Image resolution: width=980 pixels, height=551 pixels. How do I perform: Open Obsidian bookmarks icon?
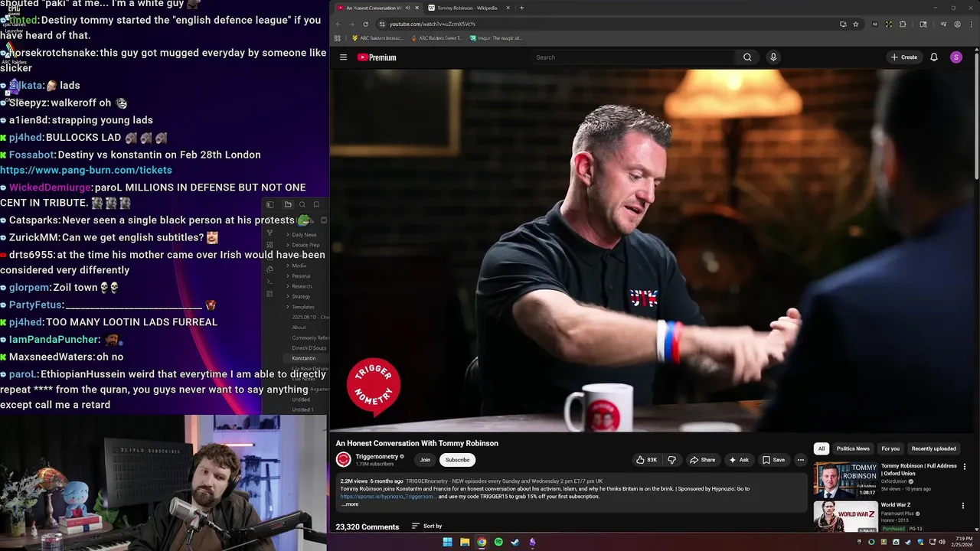tap(315, 204)
